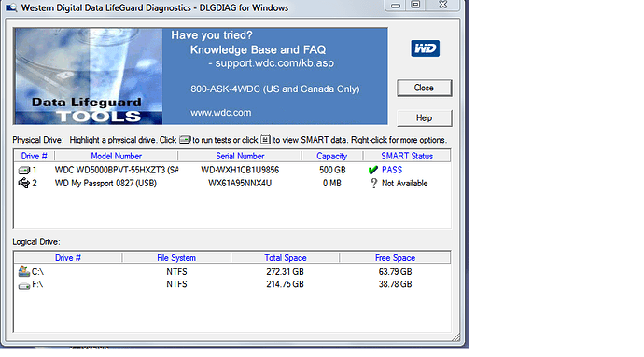
Task: Click the Data Lifeguard Tools banner image
Action: pos(89,76)
